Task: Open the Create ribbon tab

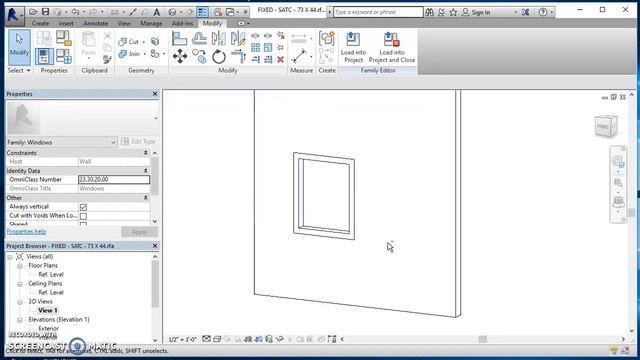Action: [x=40, y=23]
